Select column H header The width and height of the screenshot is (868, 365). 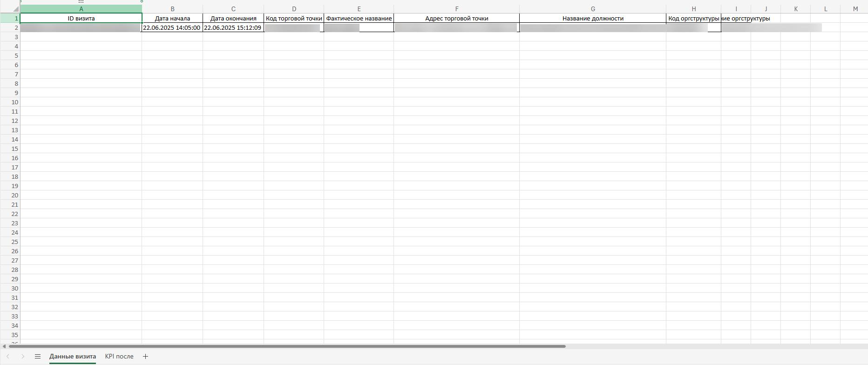point(694,9)
